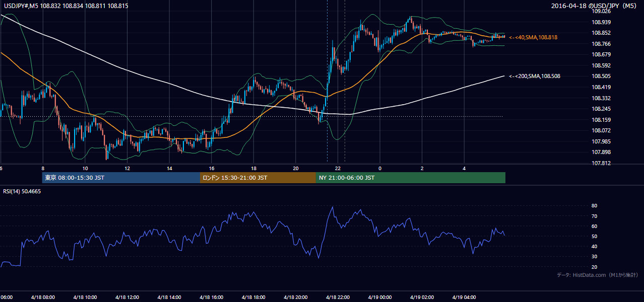This screenshot has width=644, height=302.
Task: Click the 107.985 price axis label
Action: tap(601, 141)
